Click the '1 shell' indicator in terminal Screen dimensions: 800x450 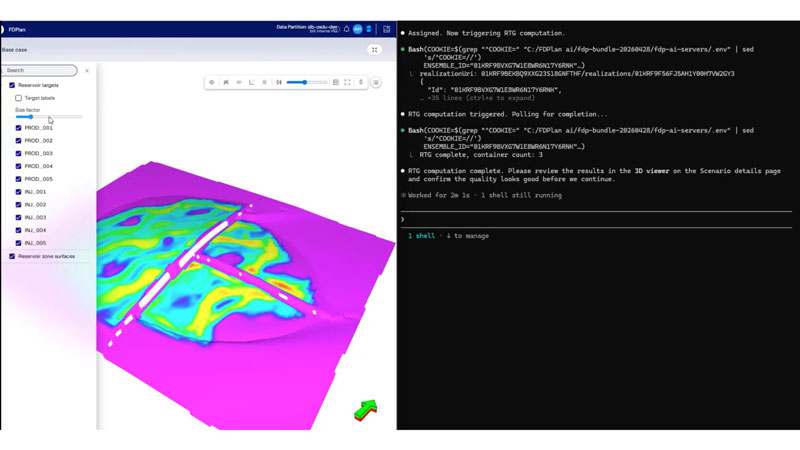(421, 236)
